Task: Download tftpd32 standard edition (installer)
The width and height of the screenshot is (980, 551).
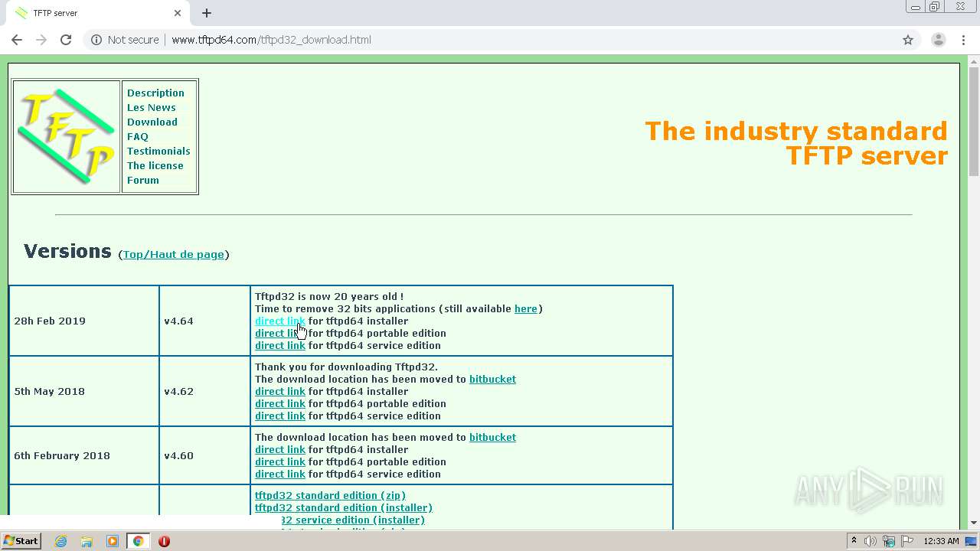Action: pos(344,508)
